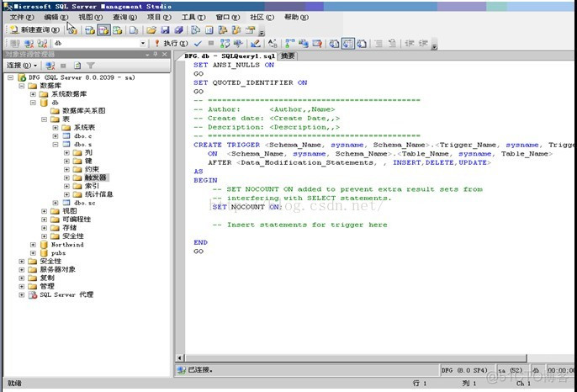Open the 视图 (View) menu
This screenshot has height=392, width=577.
point(90,18)
